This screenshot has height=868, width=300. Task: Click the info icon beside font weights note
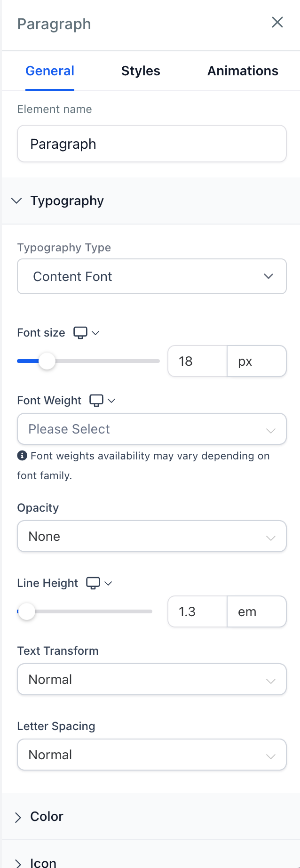coord(22,456)
